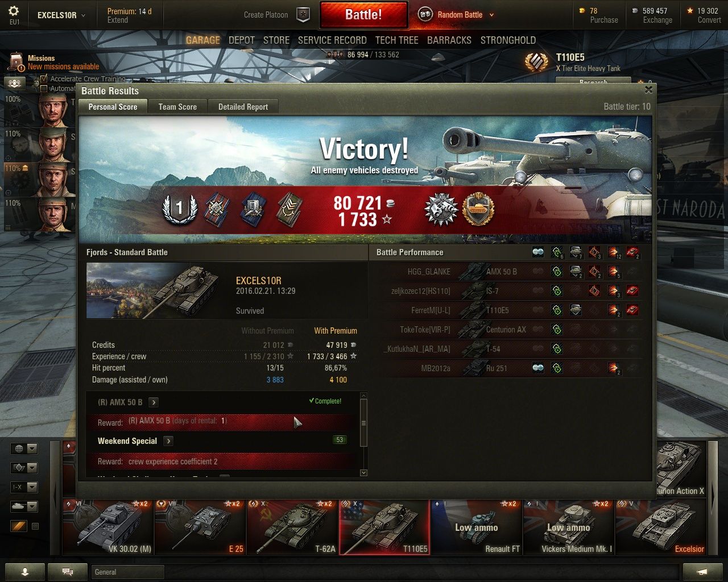Expand the EXCELS10R account dropdown

84,15
